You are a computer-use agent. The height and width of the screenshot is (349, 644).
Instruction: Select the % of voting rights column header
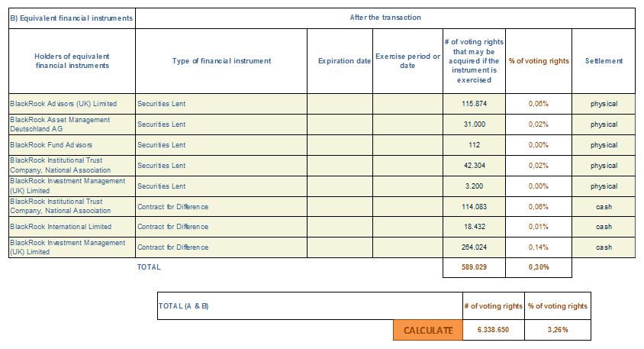pyautogui.click(x=539, y=61)
